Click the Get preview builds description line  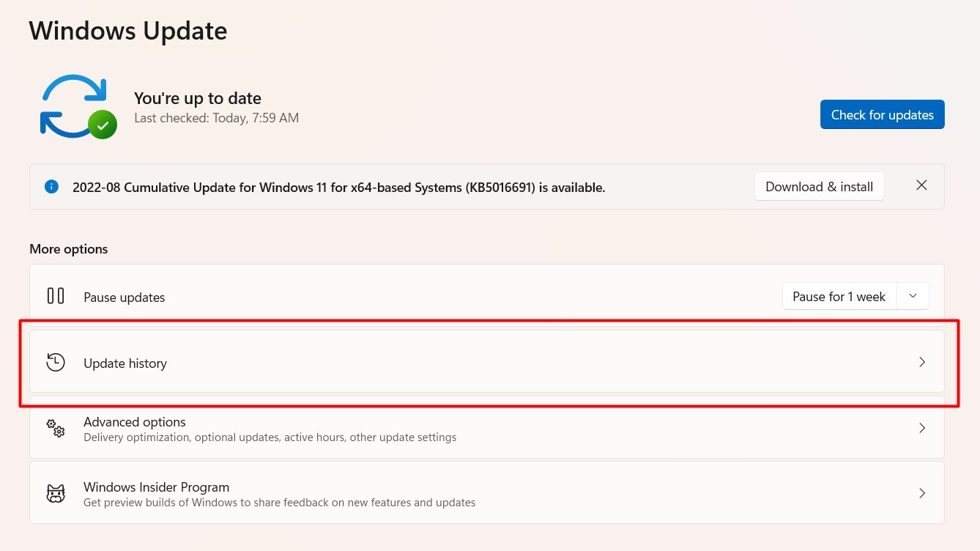pyautogui.click(x=280, y=503)
